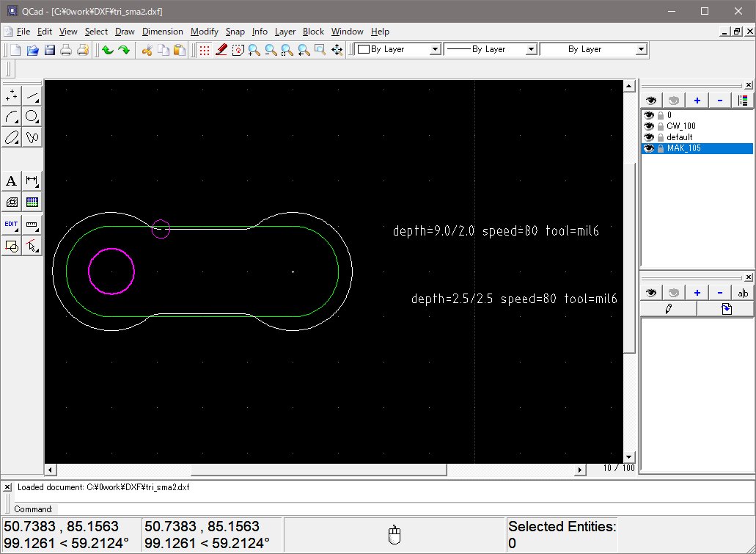This screenshot has width=756, height=554.
Task: Toggle visibility of the default layer
Action: tap(648, 137)
